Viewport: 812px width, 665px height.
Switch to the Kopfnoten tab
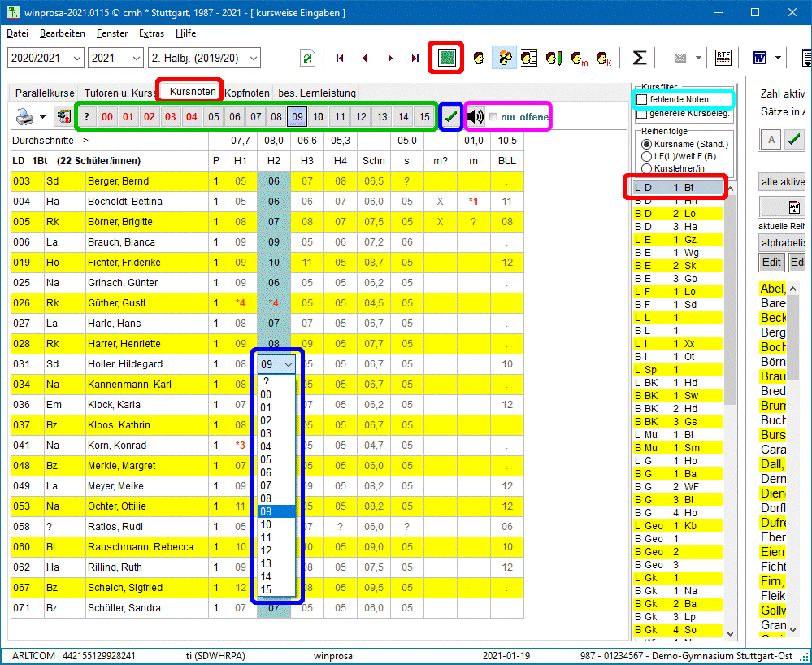(x=247, y=93)
